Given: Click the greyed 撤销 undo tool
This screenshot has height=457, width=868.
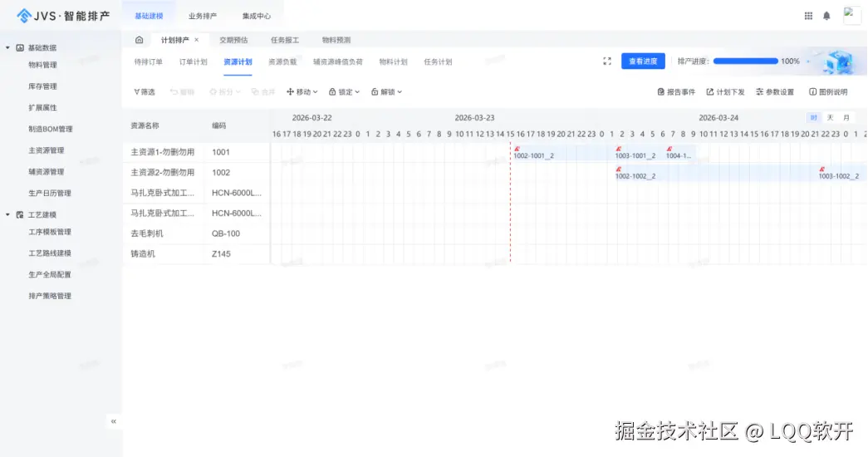Looking at the screenshot, I should pyautogui.click(x=182, y=92).
